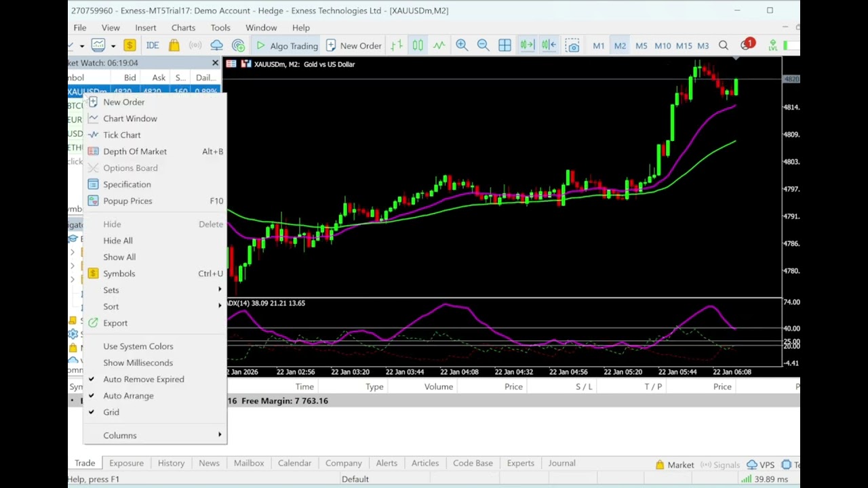Click VPS in the status bar
Screen dimensions: 868x488
[760, 465]
